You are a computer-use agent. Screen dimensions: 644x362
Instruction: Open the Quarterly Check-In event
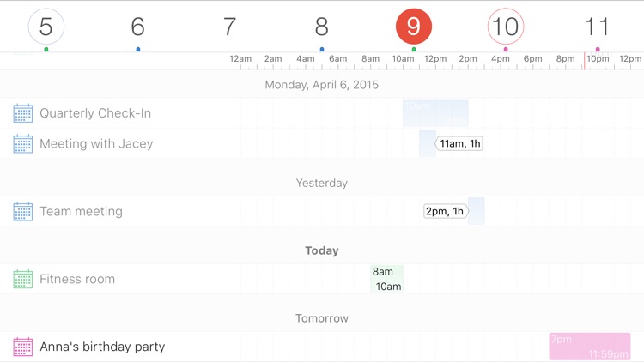95,113
